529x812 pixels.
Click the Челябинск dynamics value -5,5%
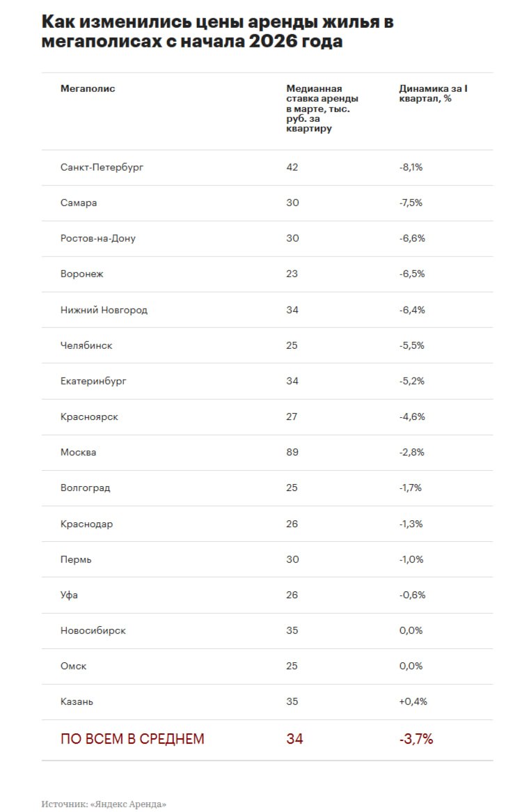(x=411, y=345)
